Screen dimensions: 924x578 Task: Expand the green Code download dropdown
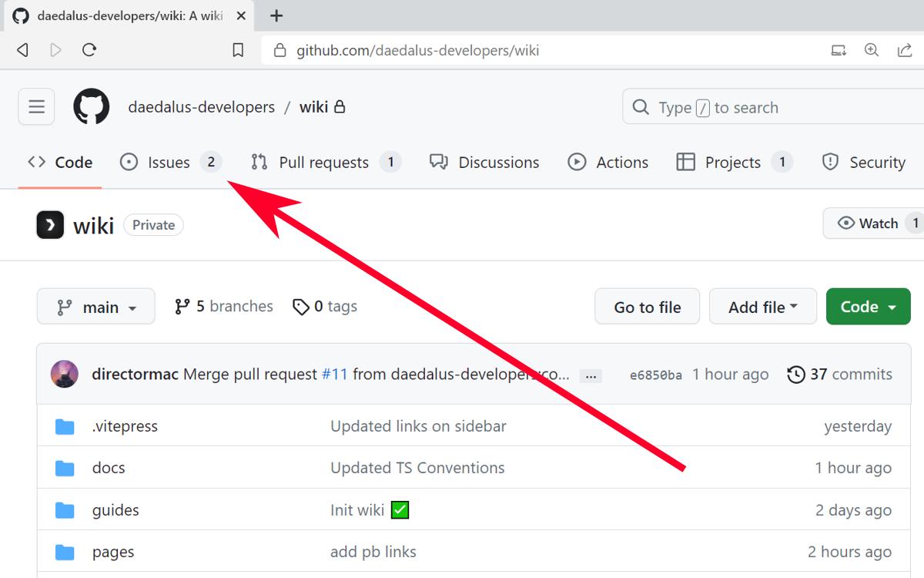[x=868, y=306]
